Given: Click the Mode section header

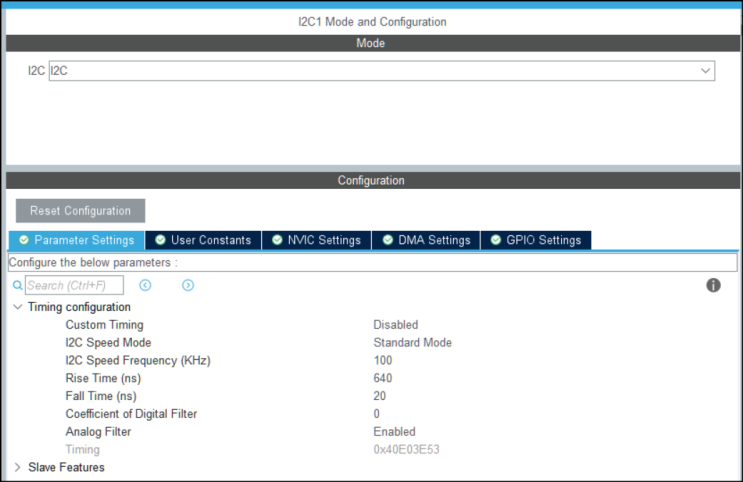Looking at the screenshot, I should click(372, 43).
